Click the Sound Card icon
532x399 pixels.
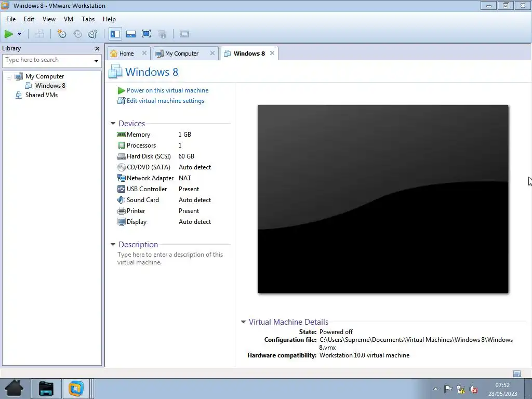(121, 200)
